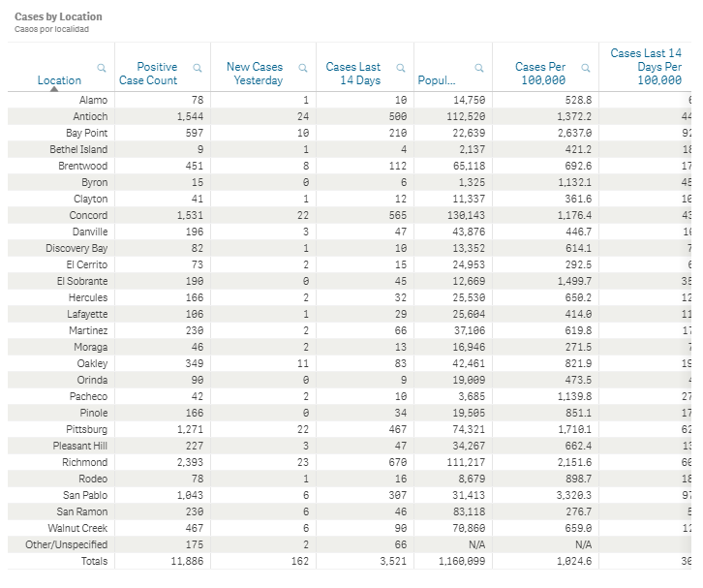Select Walnut Creek in the table

[x=77, y=528]
